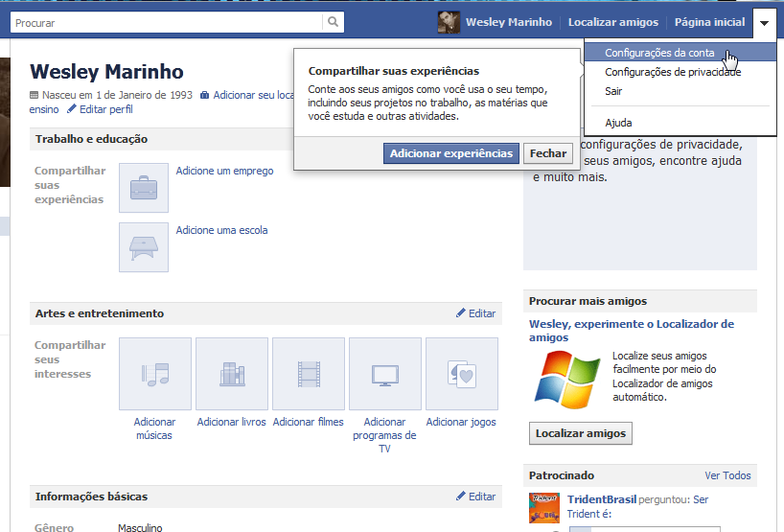The image size is (784, 532).
Task: Choose the TV programs tile
Action: point(384,373)
